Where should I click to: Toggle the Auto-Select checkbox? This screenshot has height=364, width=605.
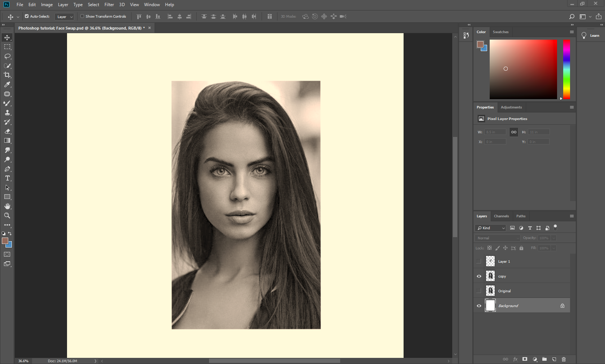[x=27, y=16]
